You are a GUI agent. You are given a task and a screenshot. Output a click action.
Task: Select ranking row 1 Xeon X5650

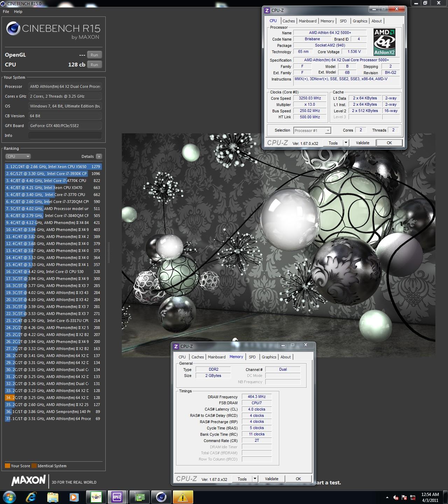point(53,167)
